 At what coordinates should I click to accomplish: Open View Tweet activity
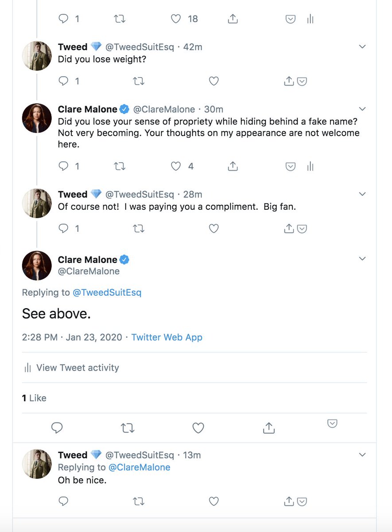coord(71,368)
